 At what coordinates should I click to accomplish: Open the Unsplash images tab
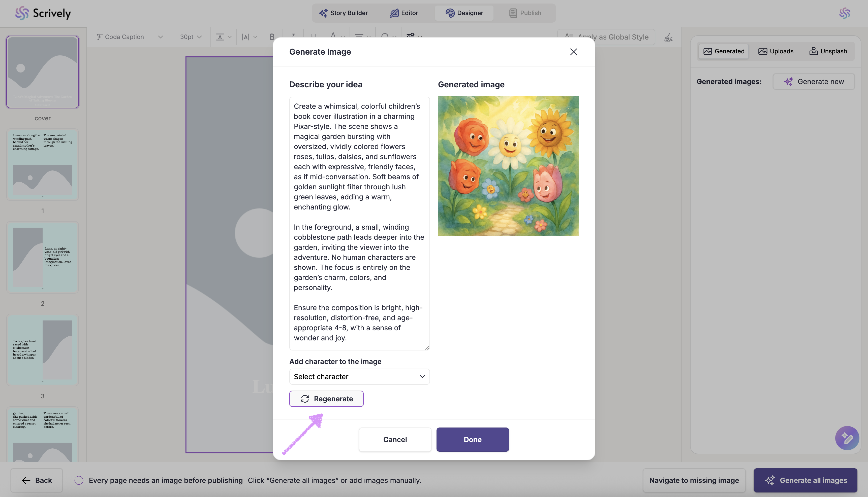[x=828, y=51]
